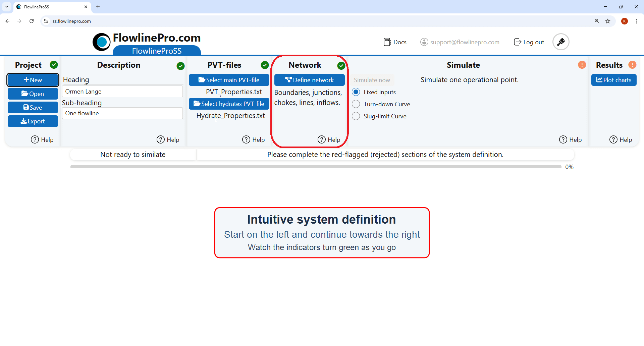644x346 pixels.
Task: Open the browser tab search chevron
Action: point(7,7)
